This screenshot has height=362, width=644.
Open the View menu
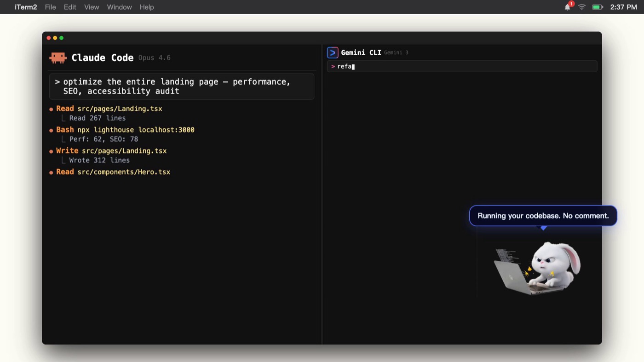92,7
